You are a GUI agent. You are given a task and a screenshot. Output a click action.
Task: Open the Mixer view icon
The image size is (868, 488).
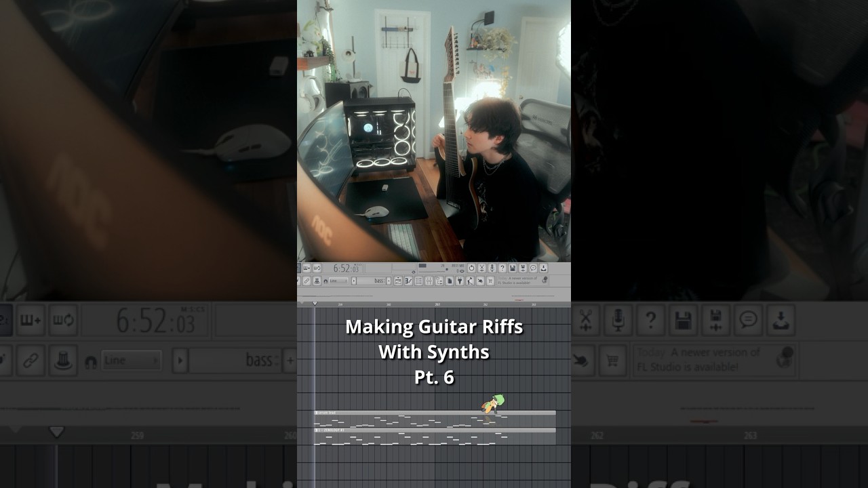pyautogui.click(x=429, y=281)
